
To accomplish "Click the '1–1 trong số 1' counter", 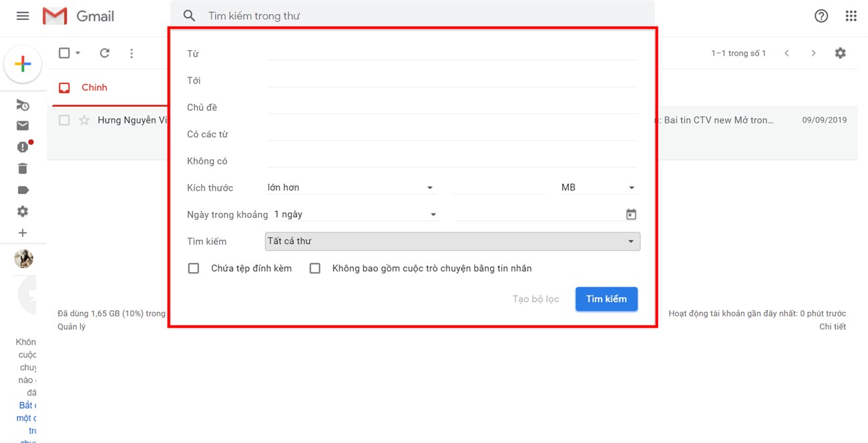I will pyautogui.click(x=738, y=53).
